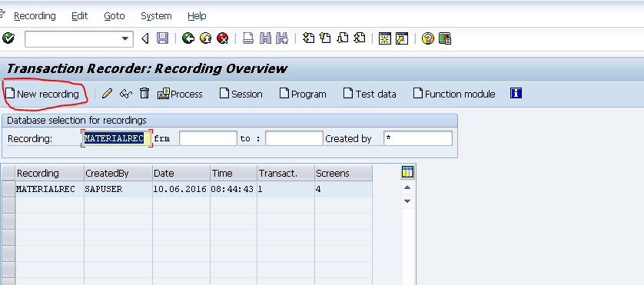The height and width of the screenshot is (285, 644).
Task: Click the Screens column header
Action: click(x=344, y=174)
